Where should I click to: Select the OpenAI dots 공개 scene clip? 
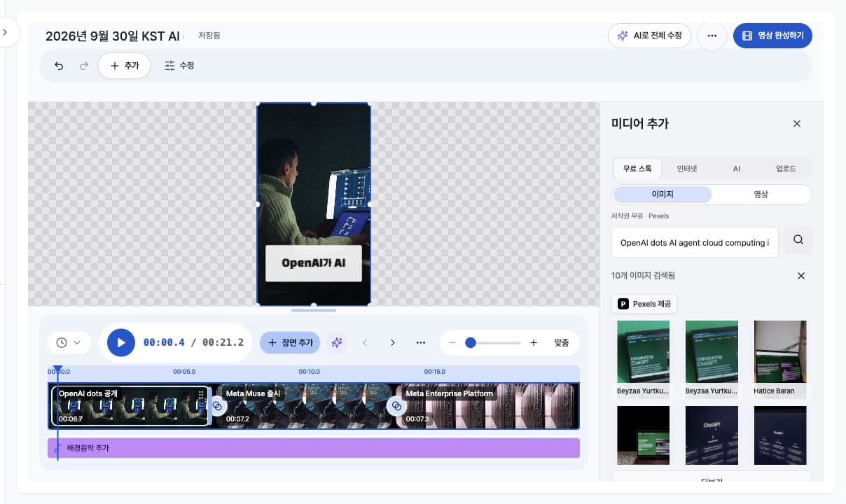tap(130, 406)
